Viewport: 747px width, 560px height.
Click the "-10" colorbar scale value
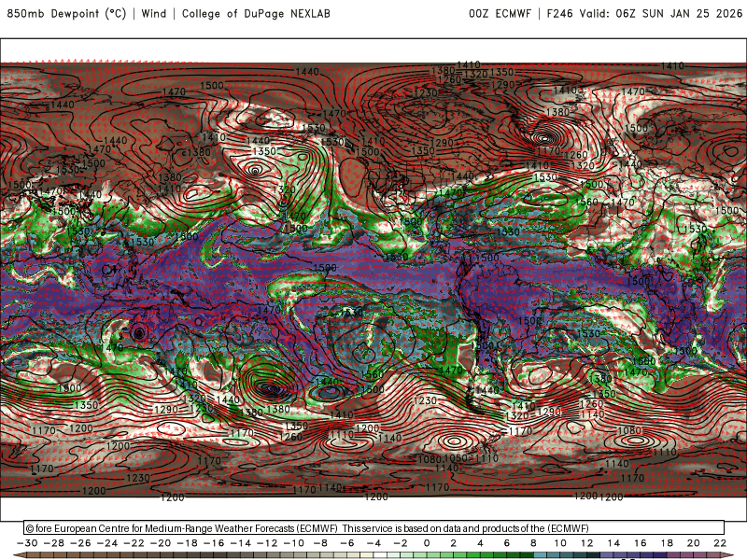(294, 543)
